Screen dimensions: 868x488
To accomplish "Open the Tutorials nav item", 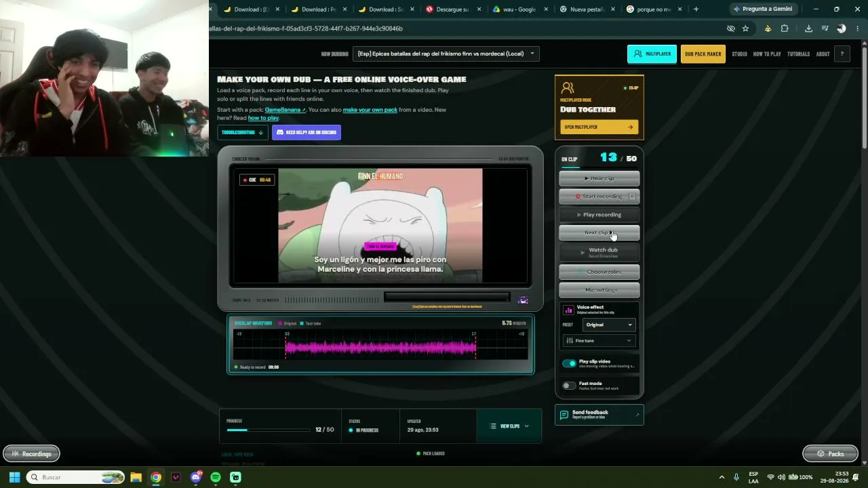I will click(798, 54).
